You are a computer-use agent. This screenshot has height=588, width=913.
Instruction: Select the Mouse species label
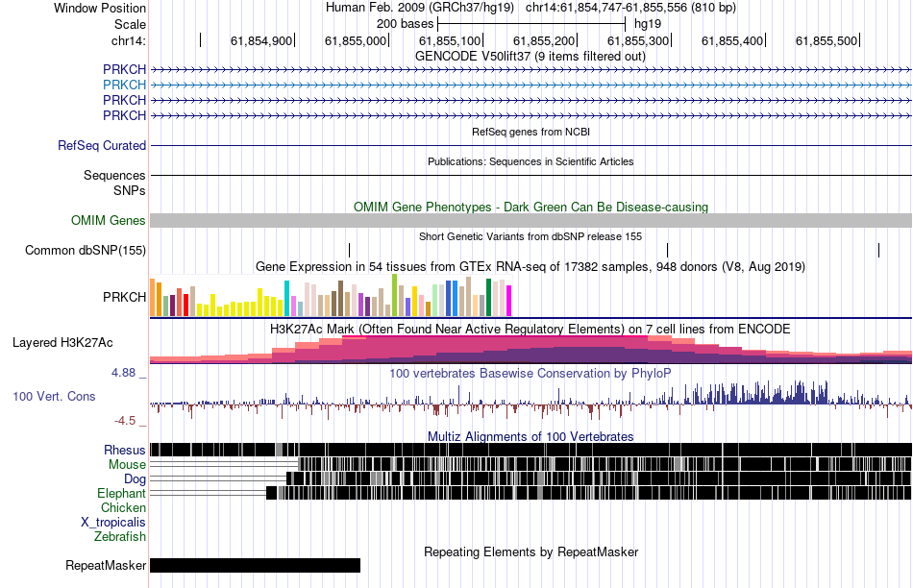pyautogui.click(x=127, y=465)
